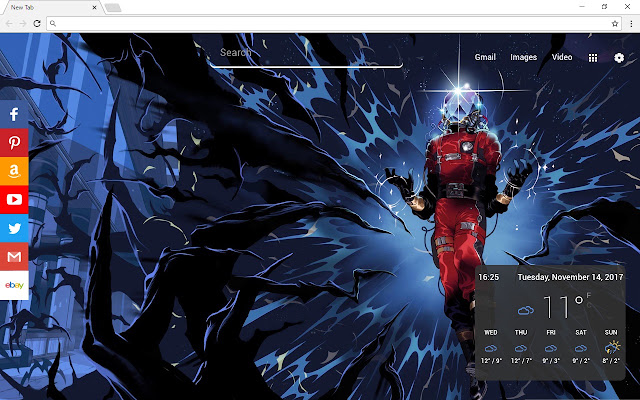Reload the page

click(37, 24)
